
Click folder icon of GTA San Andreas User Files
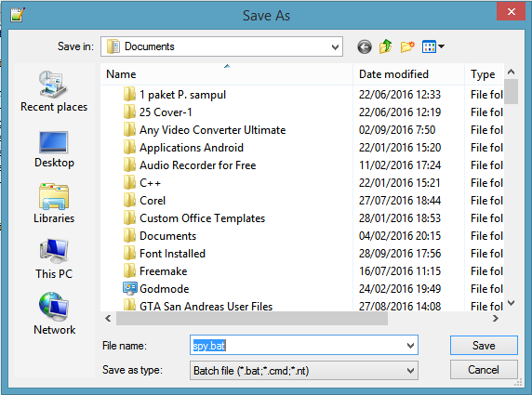point(129,305)
